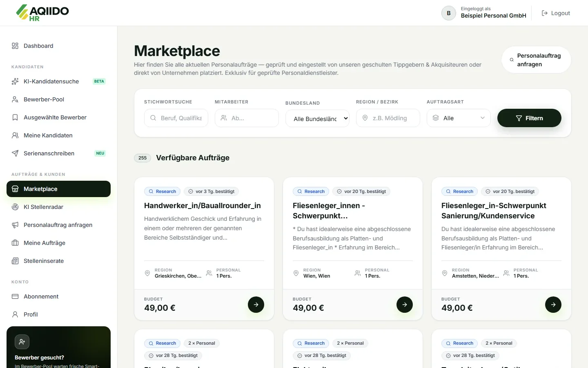Click the KI-Kandidatensuche sparkle icon
The image size is (588, 368).
(x=15, y=81)
